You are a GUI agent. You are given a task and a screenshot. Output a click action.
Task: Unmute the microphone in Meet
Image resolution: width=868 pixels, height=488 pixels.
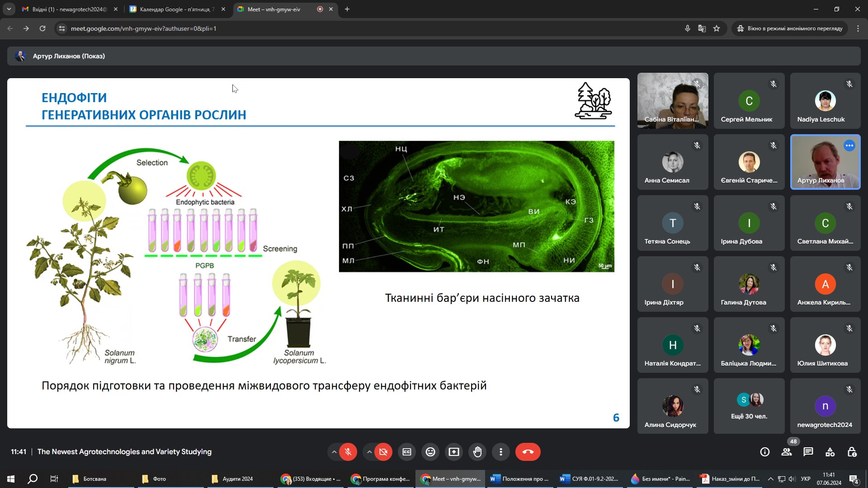click(348, 452)
